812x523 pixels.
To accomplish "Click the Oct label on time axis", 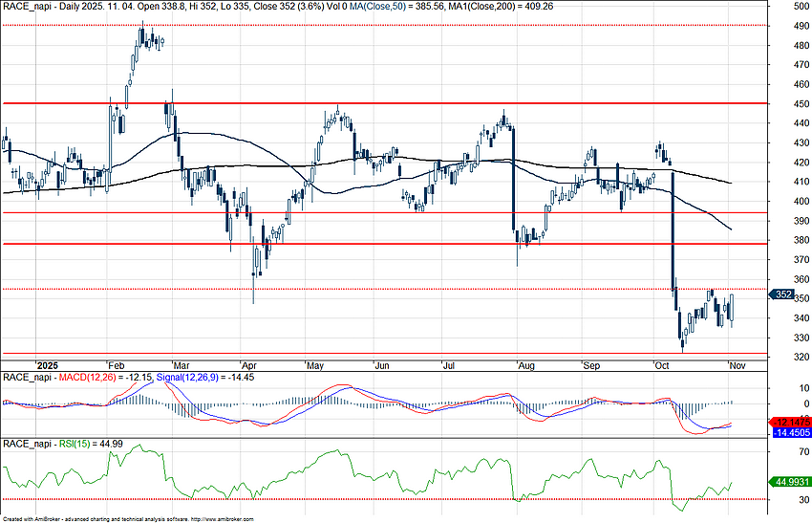I will click(662, 365).
